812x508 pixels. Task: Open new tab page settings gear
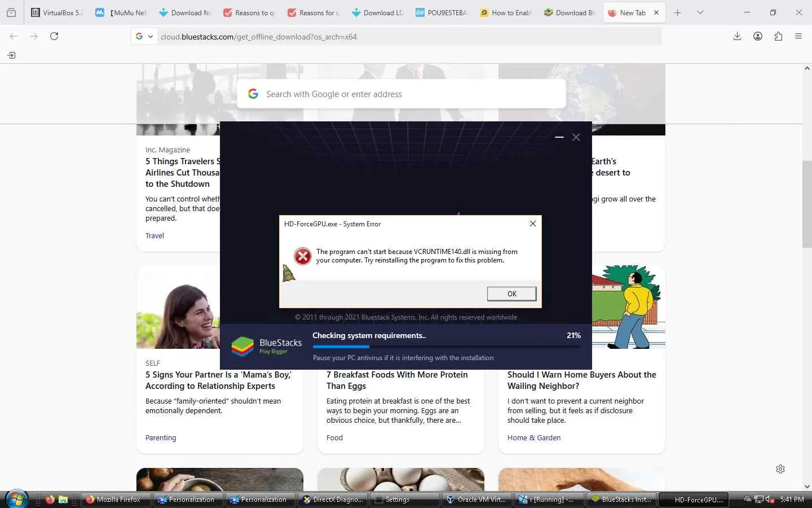point(780,469)
